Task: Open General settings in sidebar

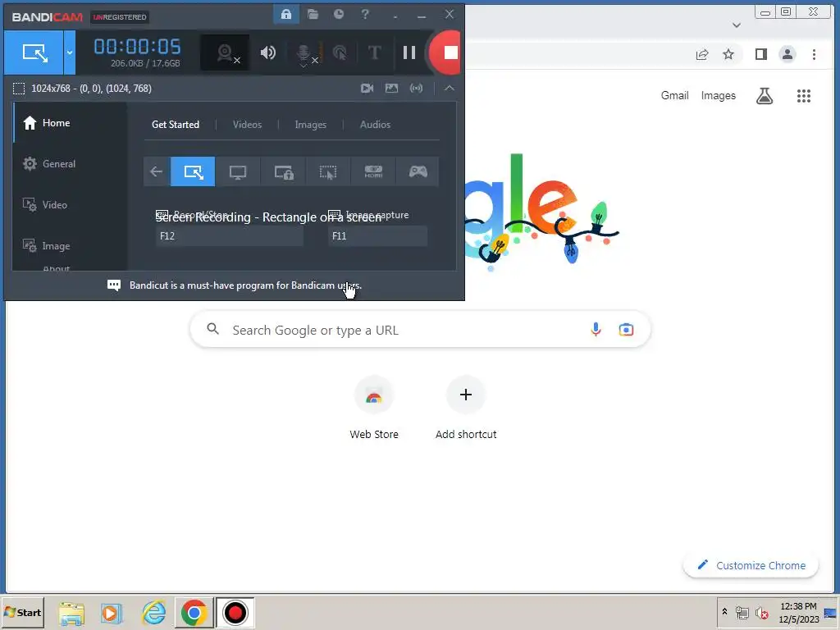Action: [71, 164]
